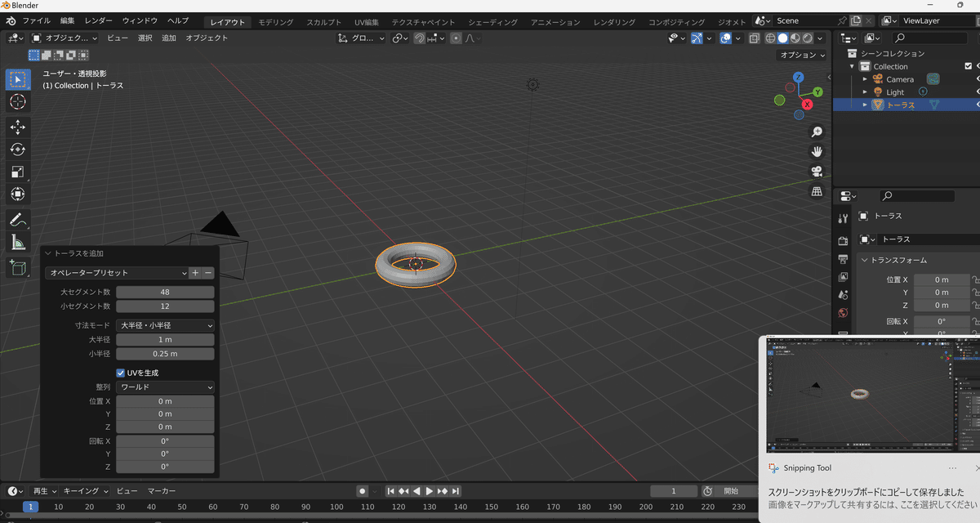This screenshot has height=523, width=980.
Task: Toggle camera view with the camera icon
Action: (816, 172)
